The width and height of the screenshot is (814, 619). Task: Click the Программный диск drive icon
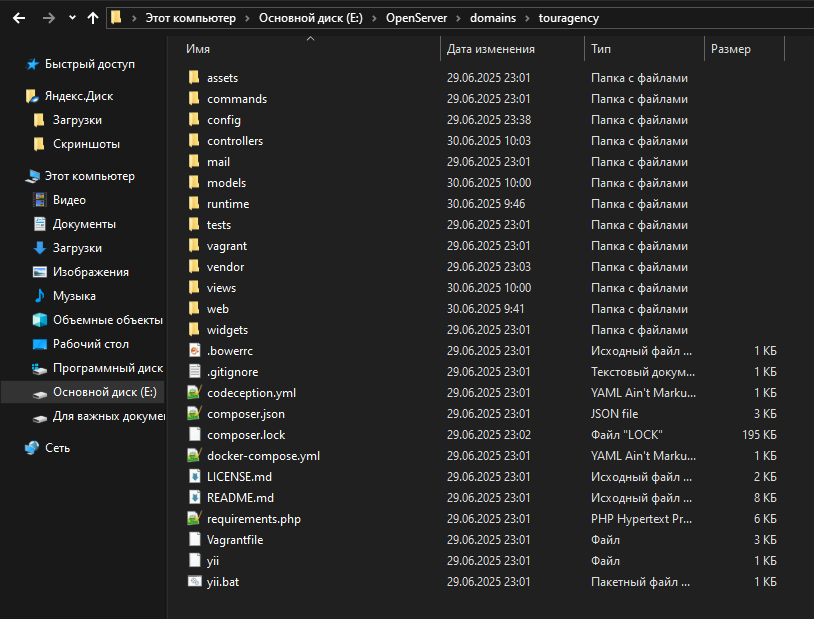(39, 368)
